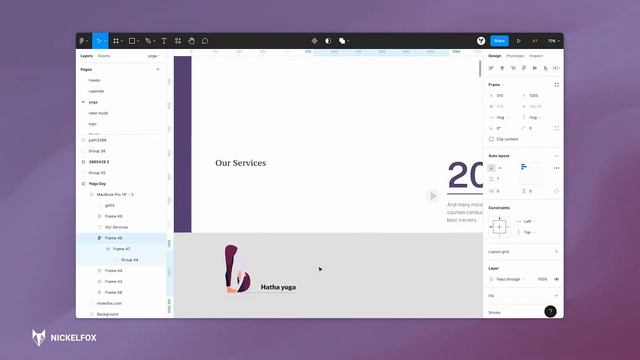Open the help question mark button
This screenshot has width=640, height=360.
(550, 311)
